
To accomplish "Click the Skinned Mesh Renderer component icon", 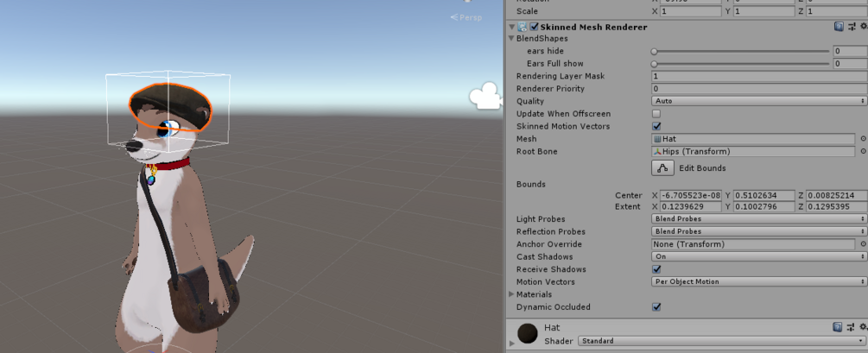I will coord(522,27).
